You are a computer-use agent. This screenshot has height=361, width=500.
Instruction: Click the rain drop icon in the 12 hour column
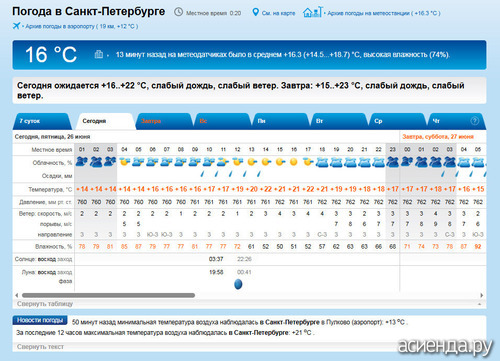pyautogui.click(x=231, y=174)
